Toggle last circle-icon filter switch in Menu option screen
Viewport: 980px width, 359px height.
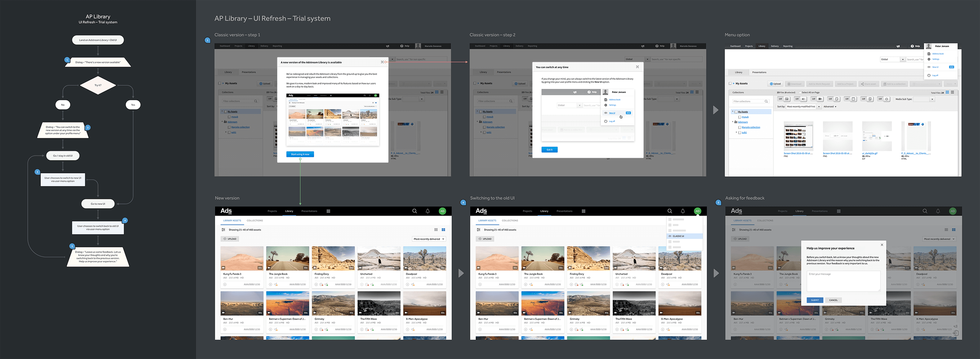[884, 99]
